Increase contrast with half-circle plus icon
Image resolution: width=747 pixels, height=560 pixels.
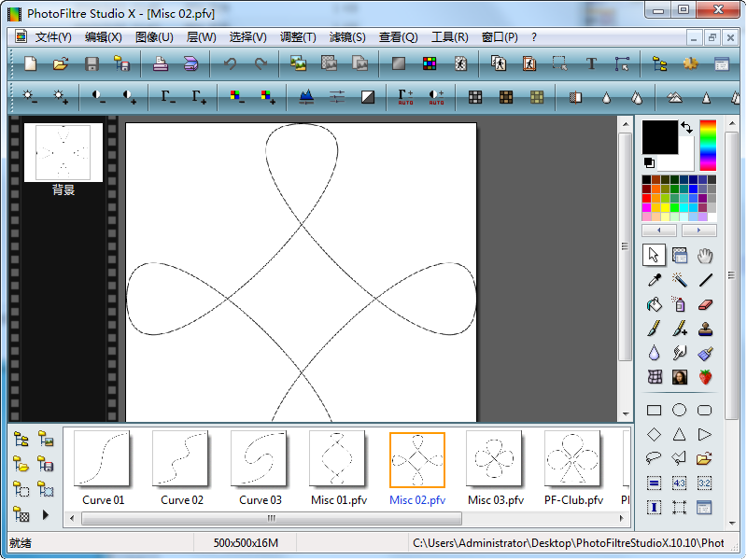click(129, 97)
